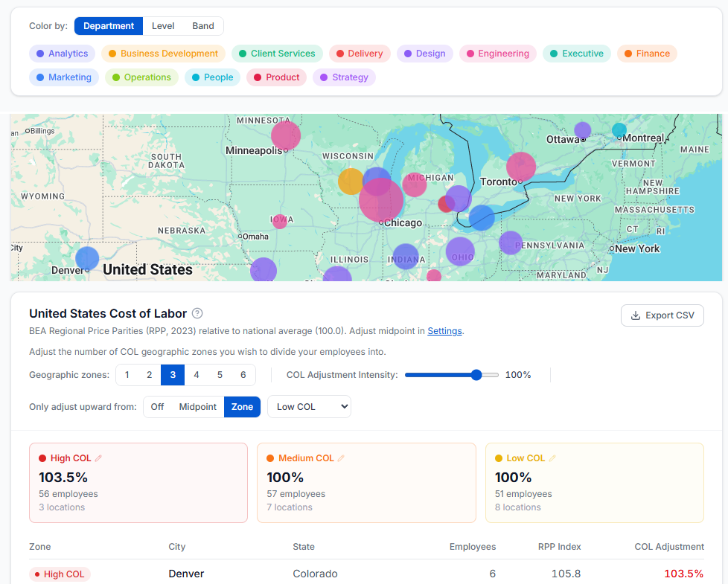Color map by Level
The width and height of the screenshot is (728, 584).
pos(163,26)
